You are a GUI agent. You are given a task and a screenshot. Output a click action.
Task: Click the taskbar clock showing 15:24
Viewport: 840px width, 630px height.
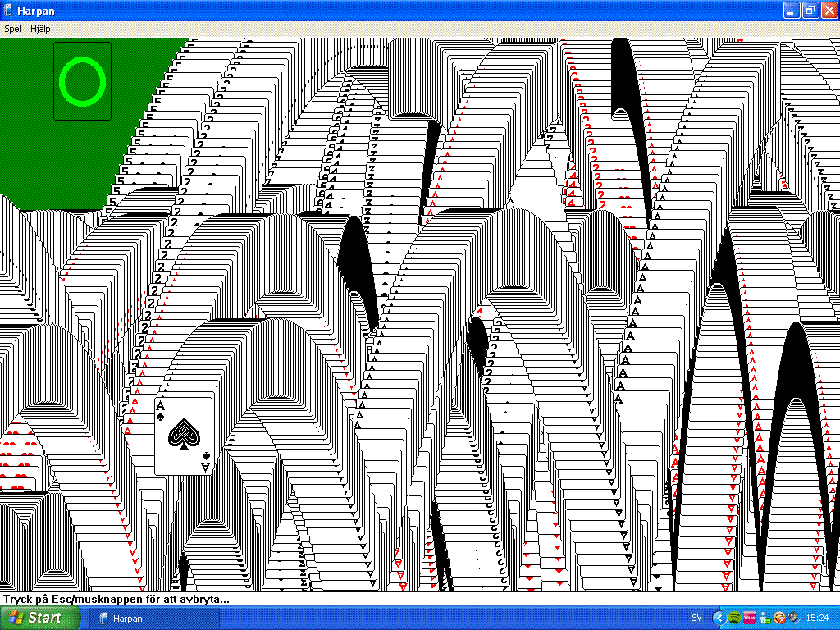click(x=817, y=618)
